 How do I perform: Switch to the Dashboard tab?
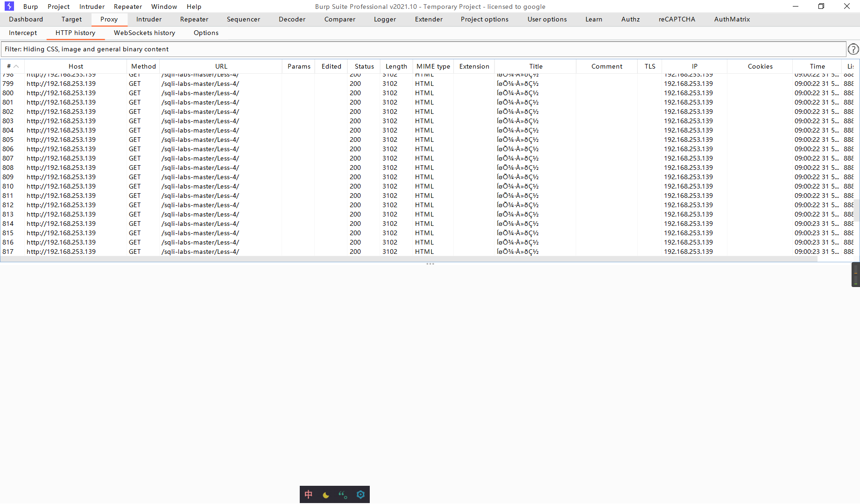point(26,19)
